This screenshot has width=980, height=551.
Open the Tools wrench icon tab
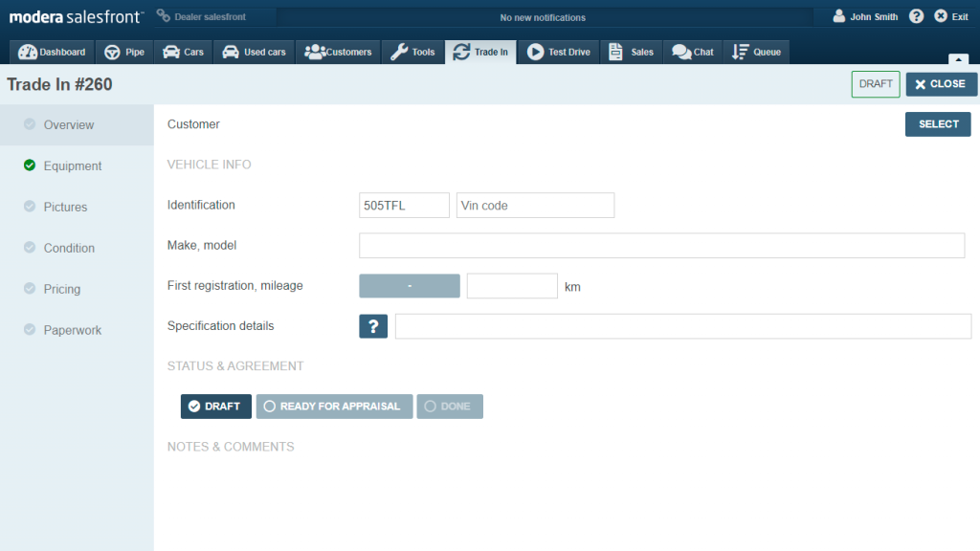pyautogui.click(x=399, y=53)
